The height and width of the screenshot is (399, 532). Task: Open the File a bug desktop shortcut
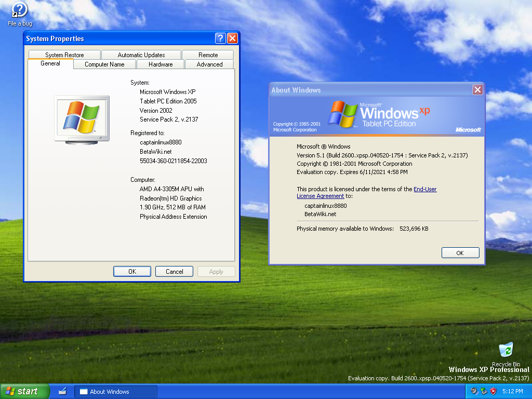20,10
